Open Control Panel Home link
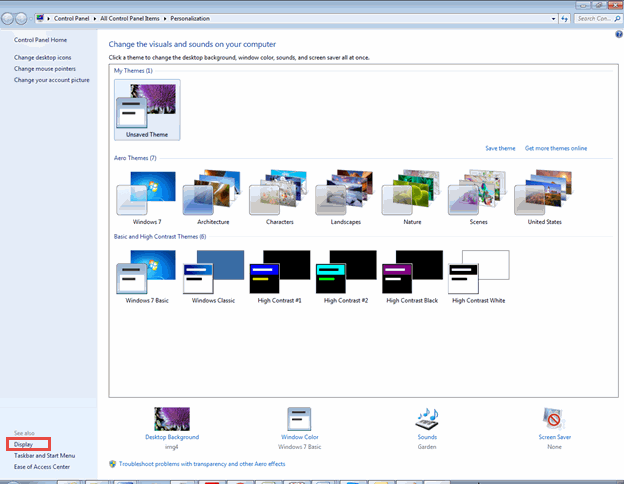 (40, 40)
